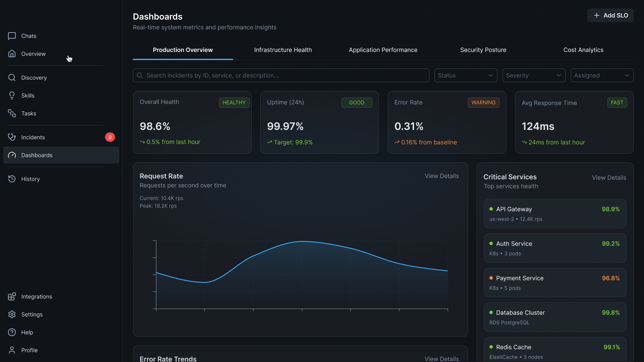Expand the Assigned filter dropdown

[x=602, y=75]
